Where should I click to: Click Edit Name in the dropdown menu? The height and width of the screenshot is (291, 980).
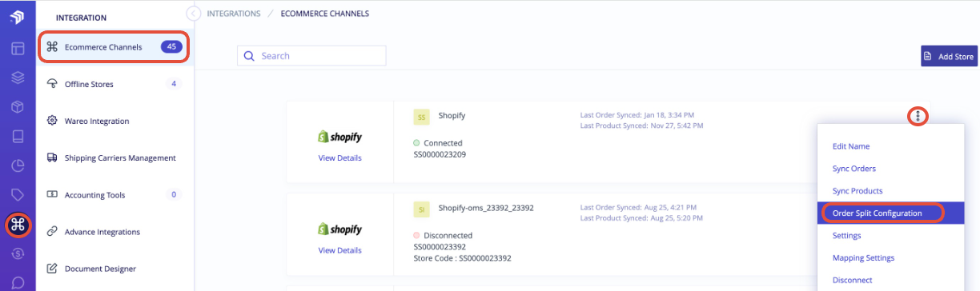tap(851, 146)
